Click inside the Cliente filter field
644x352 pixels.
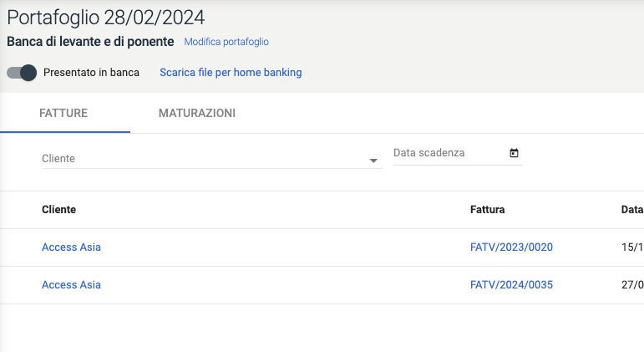200,159
